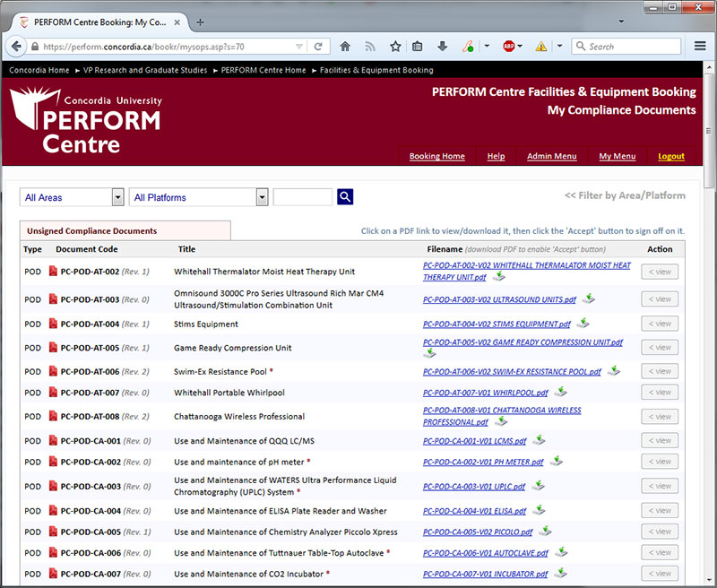Expand the All Platforms dropdown
Viewport: 717px width, 588px height.
(x=199, y=197)
